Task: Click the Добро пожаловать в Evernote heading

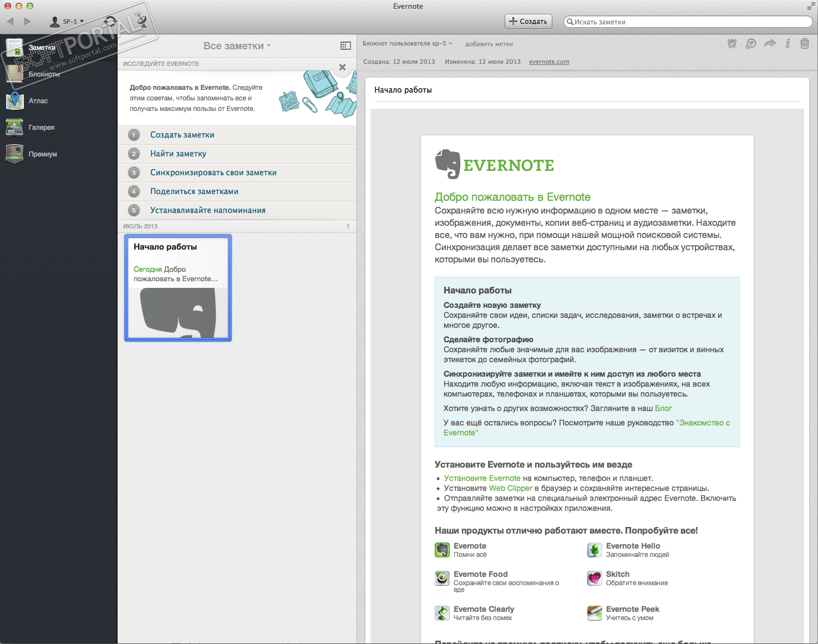Action: click(x=512, y=197)
